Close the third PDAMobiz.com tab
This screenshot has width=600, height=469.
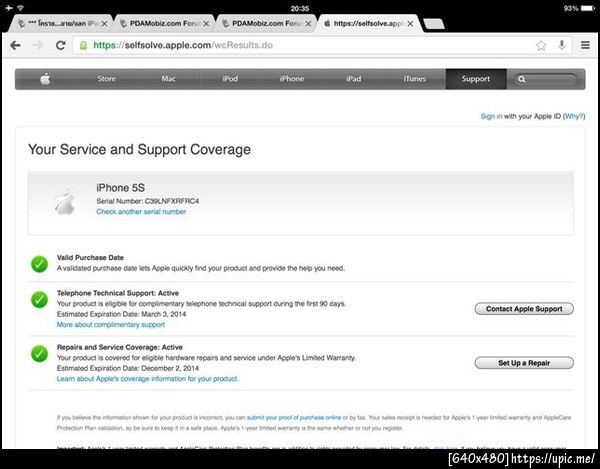click(x=308, y=24)
